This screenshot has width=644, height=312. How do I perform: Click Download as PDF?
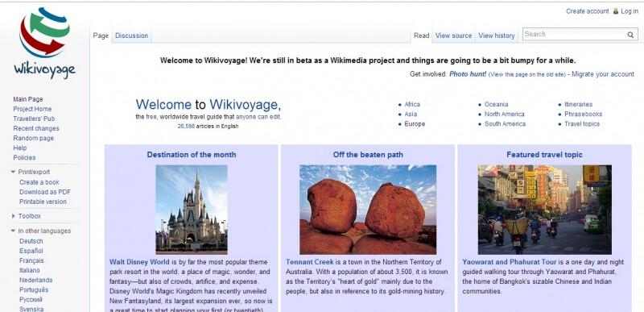[45, 192]
